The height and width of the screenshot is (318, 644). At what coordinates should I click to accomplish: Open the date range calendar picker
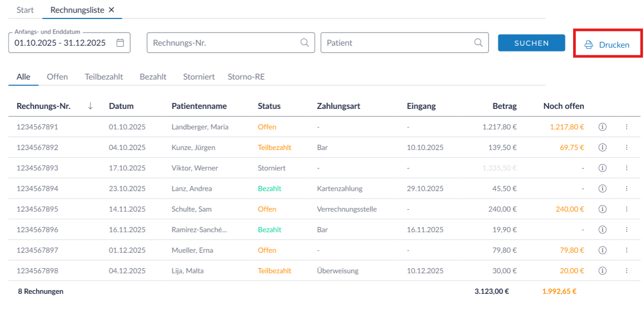[120, 43]
